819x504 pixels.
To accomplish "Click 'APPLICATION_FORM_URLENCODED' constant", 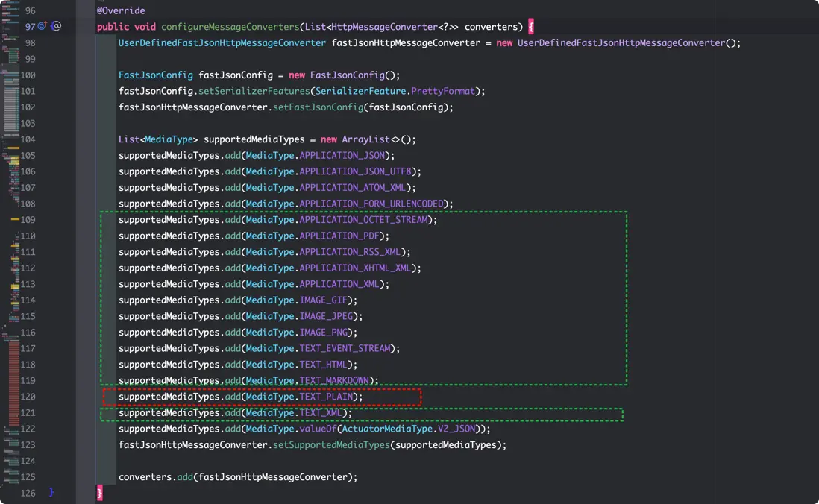I will (371, 204).
